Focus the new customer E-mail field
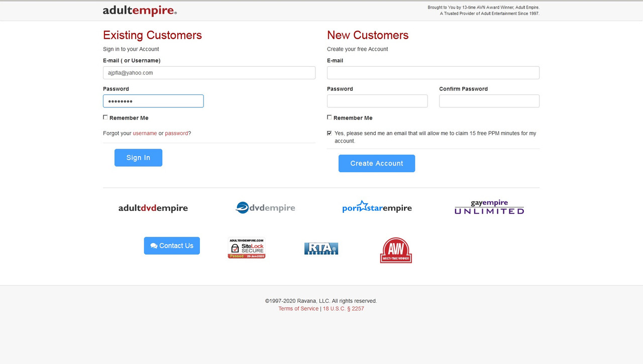 pyautogui.click(x=433, y=73)
